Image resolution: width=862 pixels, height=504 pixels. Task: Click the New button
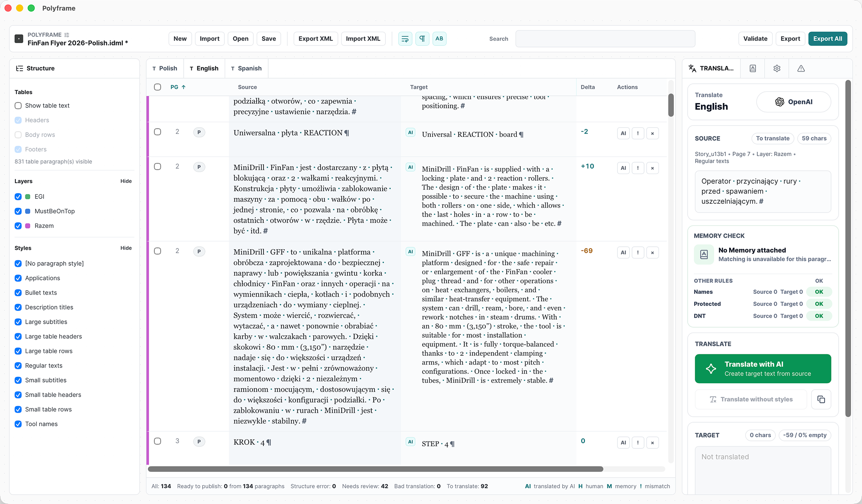[180, 39]
